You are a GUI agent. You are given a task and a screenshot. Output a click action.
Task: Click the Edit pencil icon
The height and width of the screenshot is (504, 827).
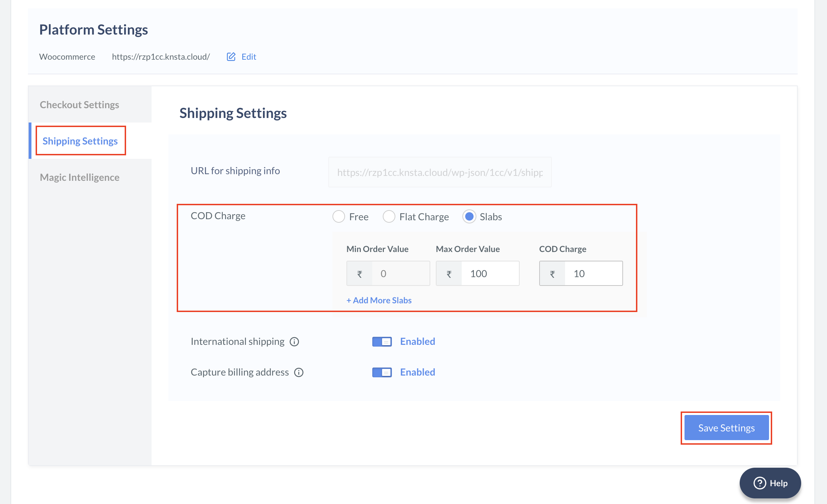[231, 57]
